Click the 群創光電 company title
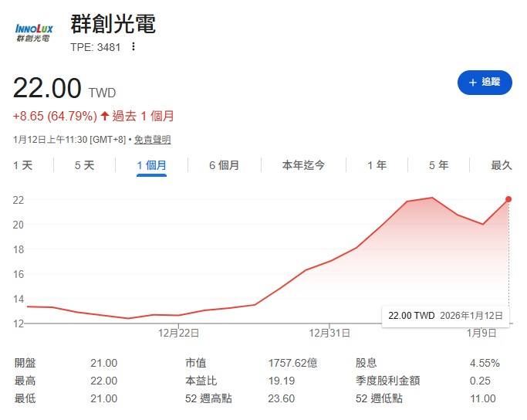Viewport: 527px width, 420px height. point(113,25)
